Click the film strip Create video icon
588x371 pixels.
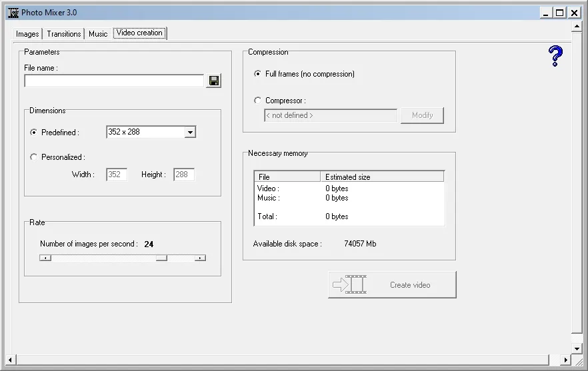350,284
